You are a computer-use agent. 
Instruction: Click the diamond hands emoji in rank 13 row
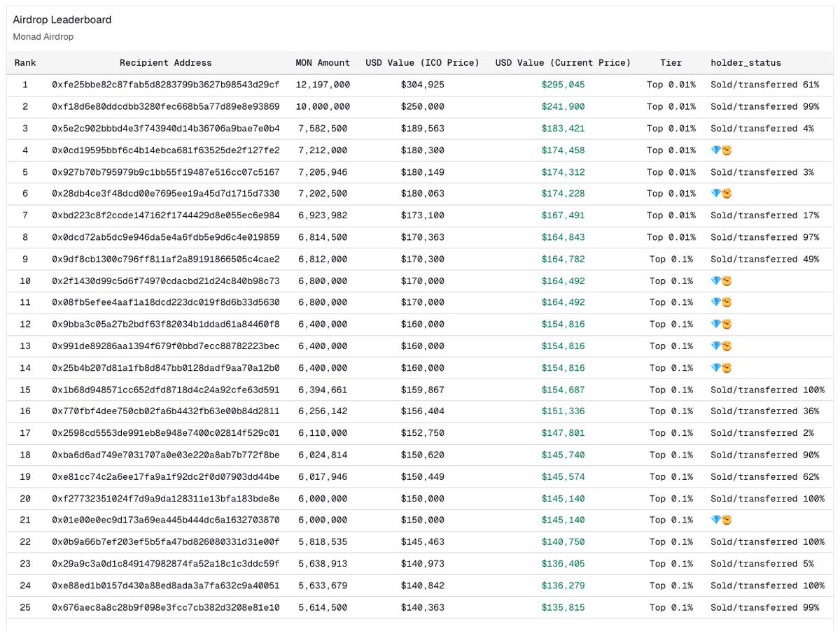click(721, 346)
